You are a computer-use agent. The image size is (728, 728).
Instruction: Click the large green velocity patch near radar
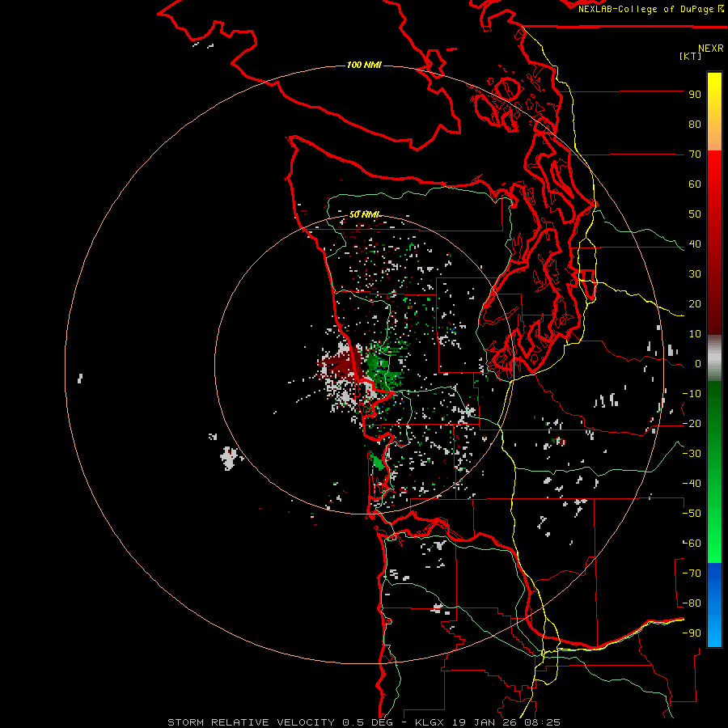click(x=382, y=366)
